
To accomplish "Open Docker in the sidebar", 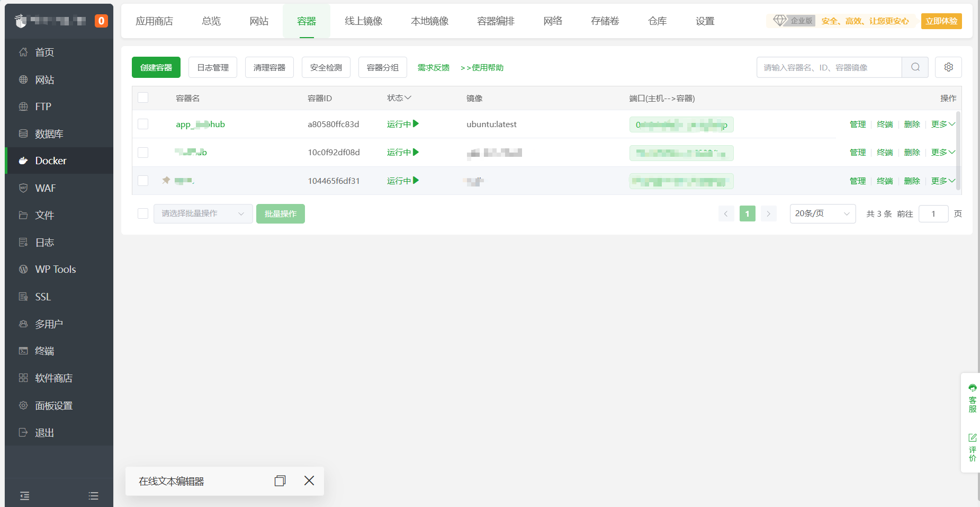I will pyautogui.click(x=50, y=161).
